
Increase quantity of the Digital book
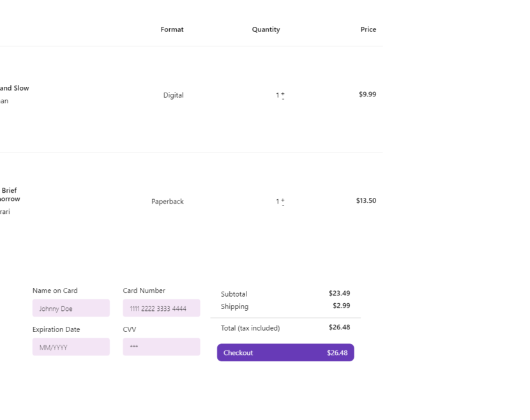click(283, 93)
